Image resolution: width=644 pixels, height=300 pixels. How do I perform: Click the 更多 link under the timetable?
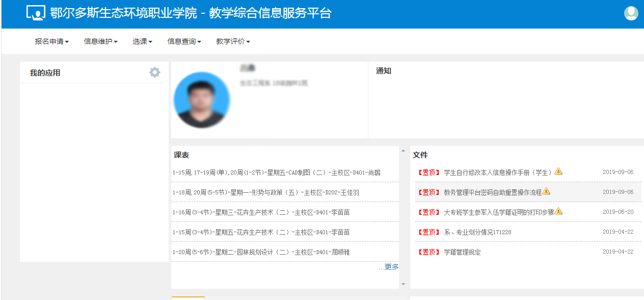[x=391, y=267]
